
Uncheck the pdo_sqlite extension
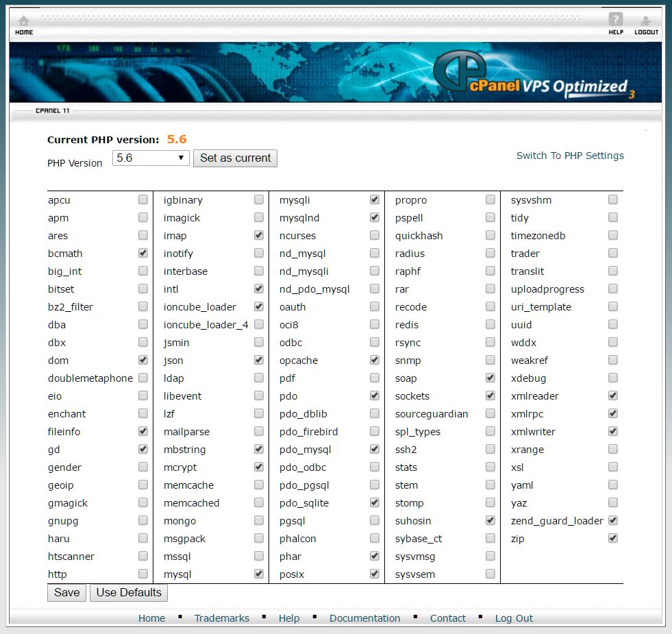click(375, 502)
